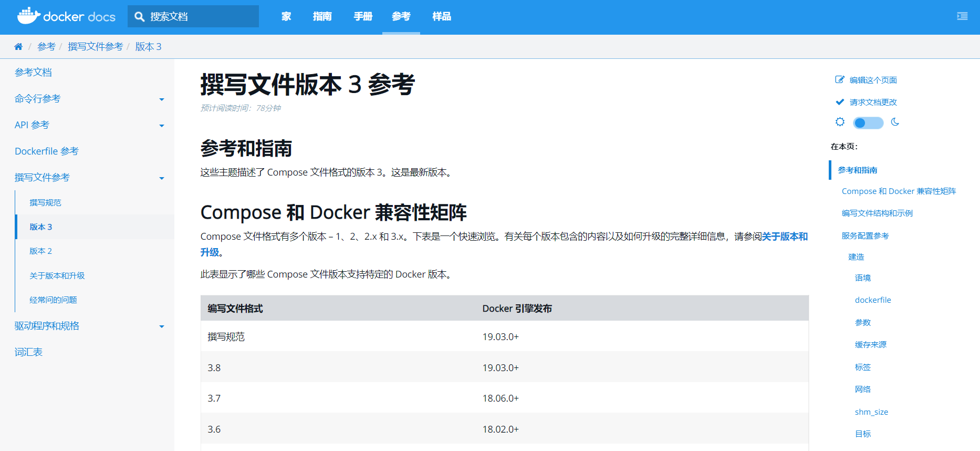The height and width of the screenshot is (451, 980).
Task: Jump to 标签 in page outline
Action: 863,367
